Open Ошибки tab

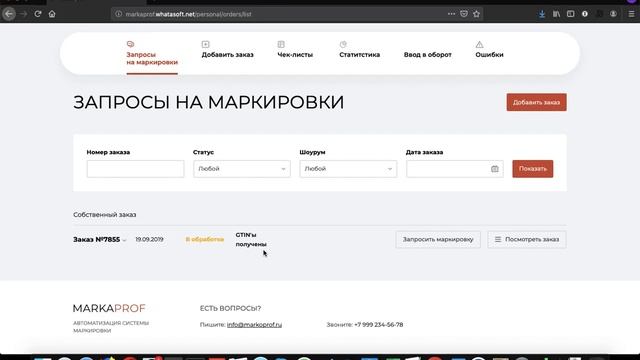click(x=489, y=55)
